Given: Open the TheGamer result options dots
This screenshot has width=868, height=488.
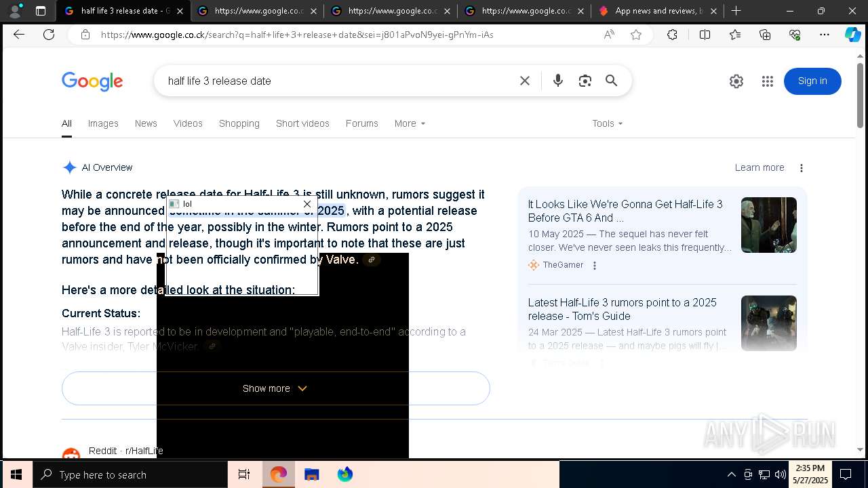Looking at the screenshot, I should [595, 266].
